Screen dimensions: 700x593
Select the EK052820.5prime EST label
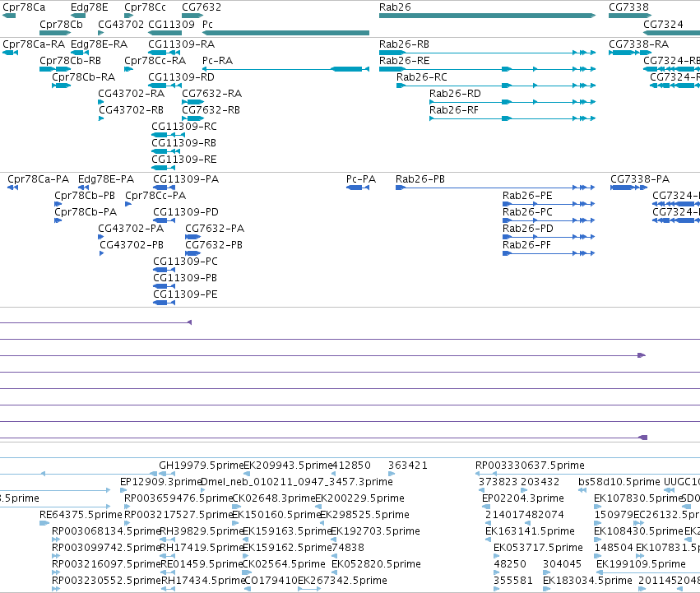tap(376, 565)
